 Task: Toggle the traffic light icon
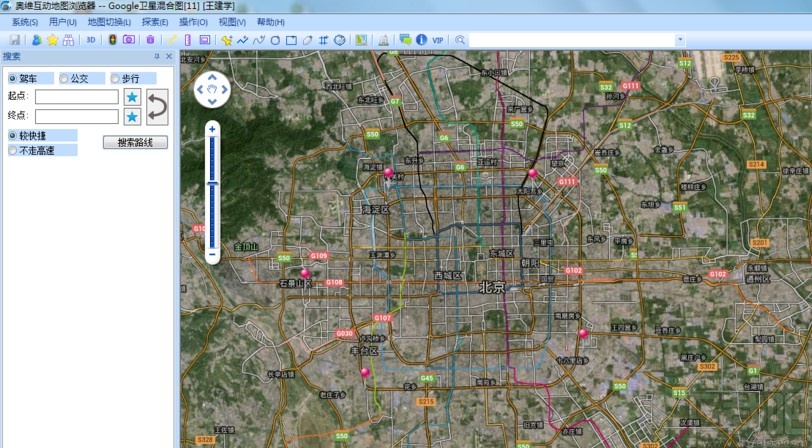tap(112, 40)
